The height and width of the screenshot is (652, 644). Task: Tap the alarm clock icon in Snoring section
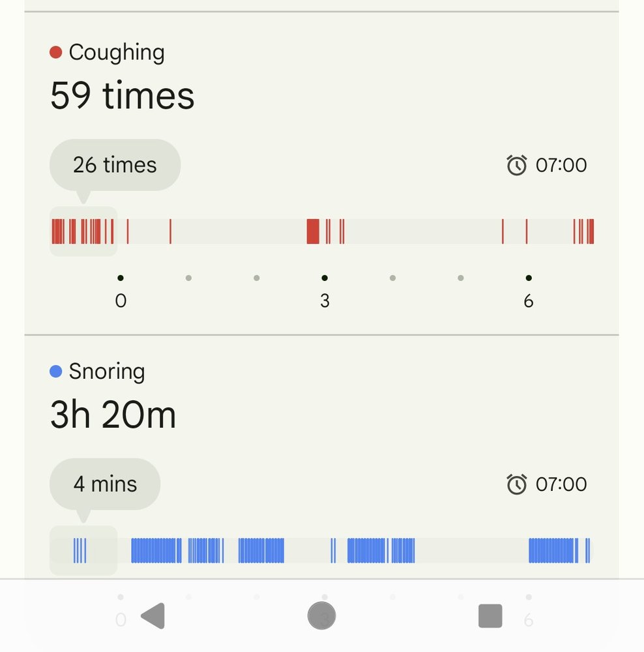[x=516, y=484]
